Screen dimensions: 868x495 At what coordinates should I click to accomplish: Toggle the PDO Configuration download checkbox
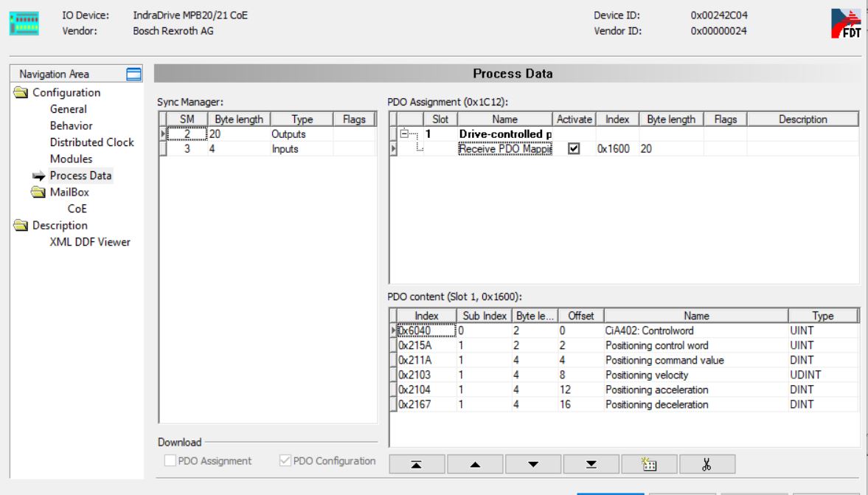[286, 461]
